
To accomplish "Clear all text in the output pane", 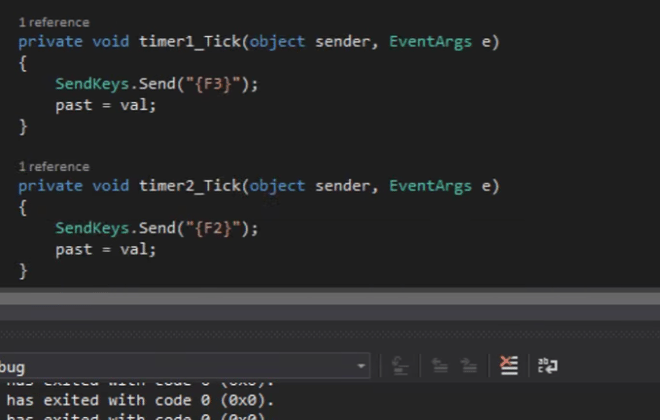I will [x=509, y=366].
